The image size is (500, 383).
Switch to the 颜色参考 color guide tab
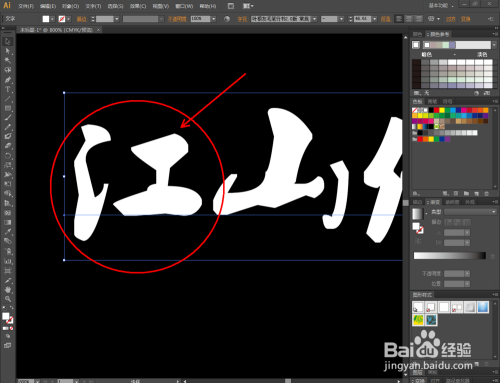point(438,34)
